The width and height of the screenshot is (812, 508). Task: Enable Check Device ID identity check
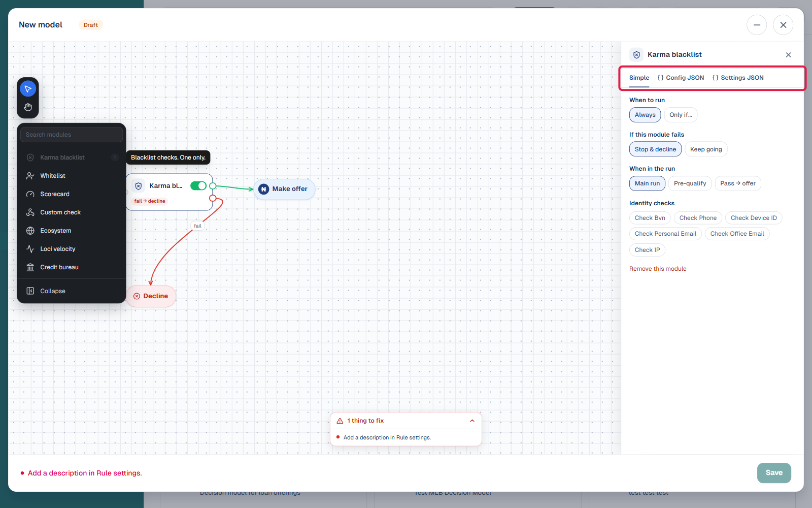click(x=754, y=218)
